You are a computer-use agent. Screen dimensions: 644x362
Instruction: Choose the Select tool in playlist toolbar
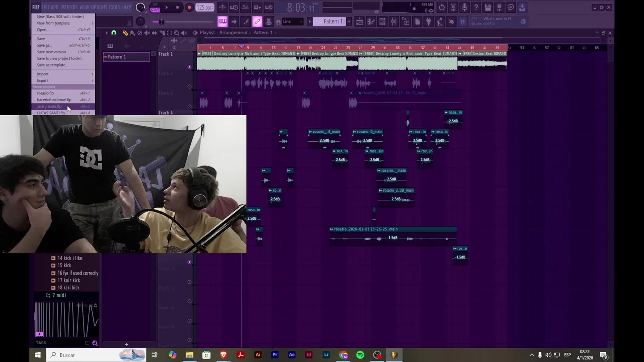[169, 33]
